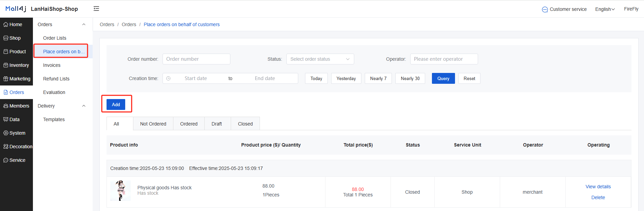Click the Reset button
The height and width of the screenshot is (211, 644).
tap(469, 78)
